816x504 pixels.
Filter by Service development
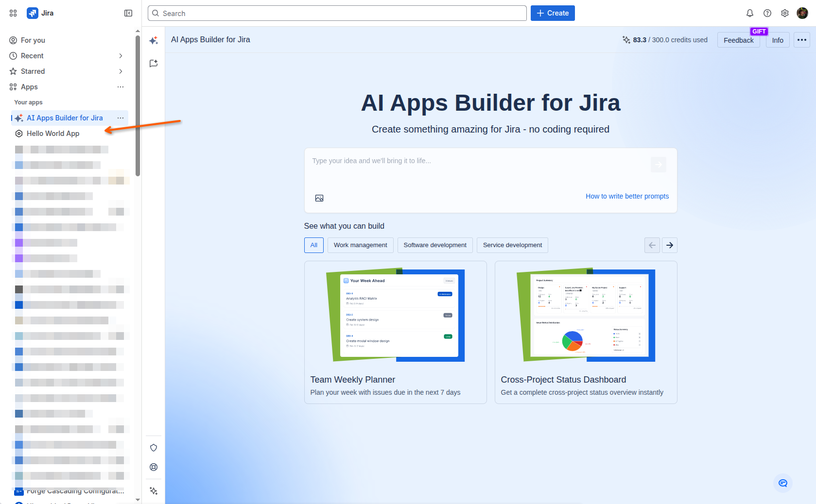point(512,245)
